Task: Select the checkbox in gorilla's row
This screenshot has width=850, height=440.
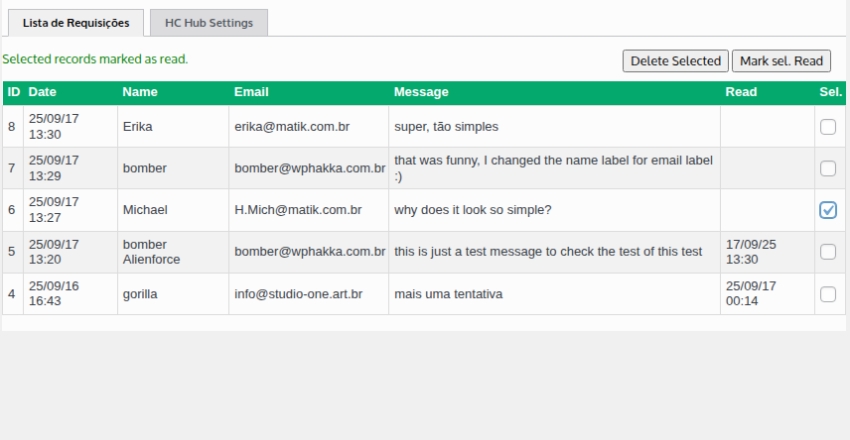Action: coord(828,294)
